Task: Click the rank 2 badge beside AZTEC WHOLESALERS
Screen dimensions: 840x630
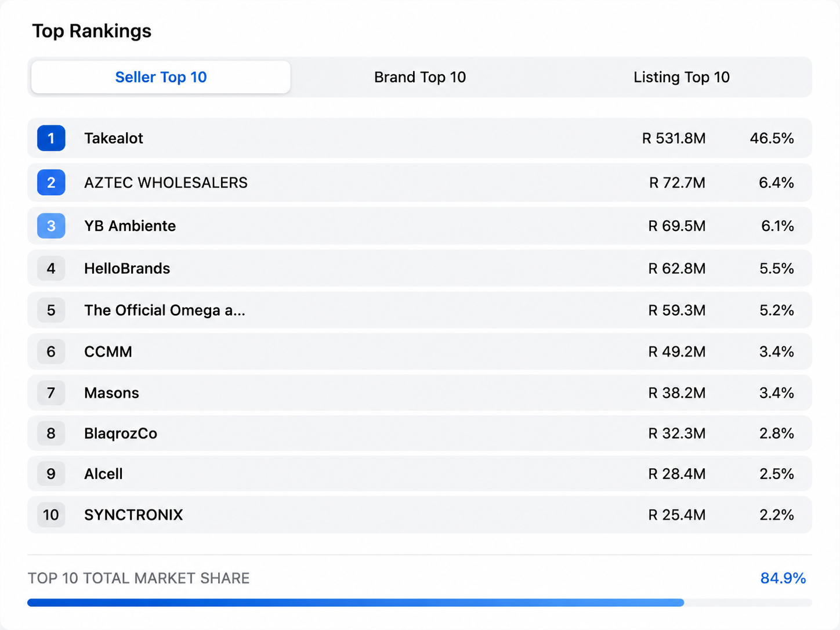Action: (51, 183)
